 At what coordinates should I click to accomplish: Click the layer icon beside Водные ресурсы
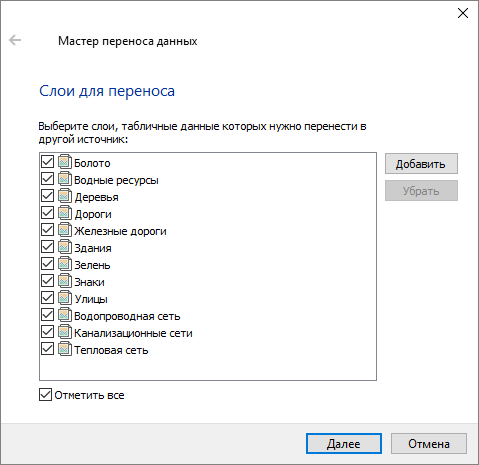(65, 179)
